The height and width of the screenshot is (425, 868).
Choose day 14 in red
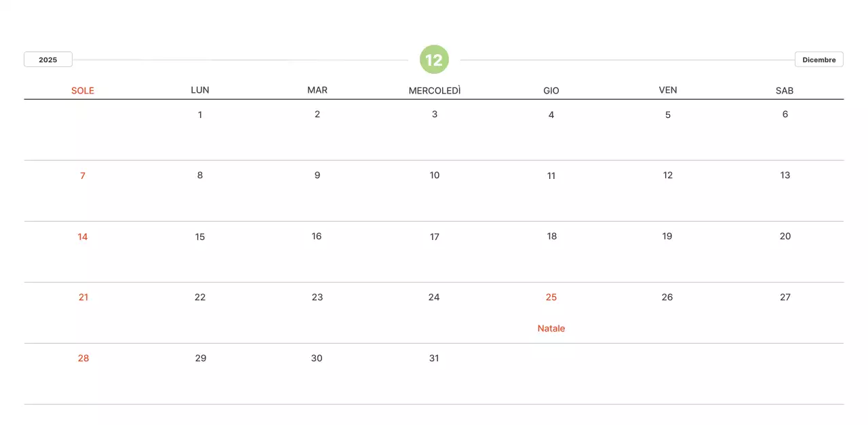[x=83, y=237]
